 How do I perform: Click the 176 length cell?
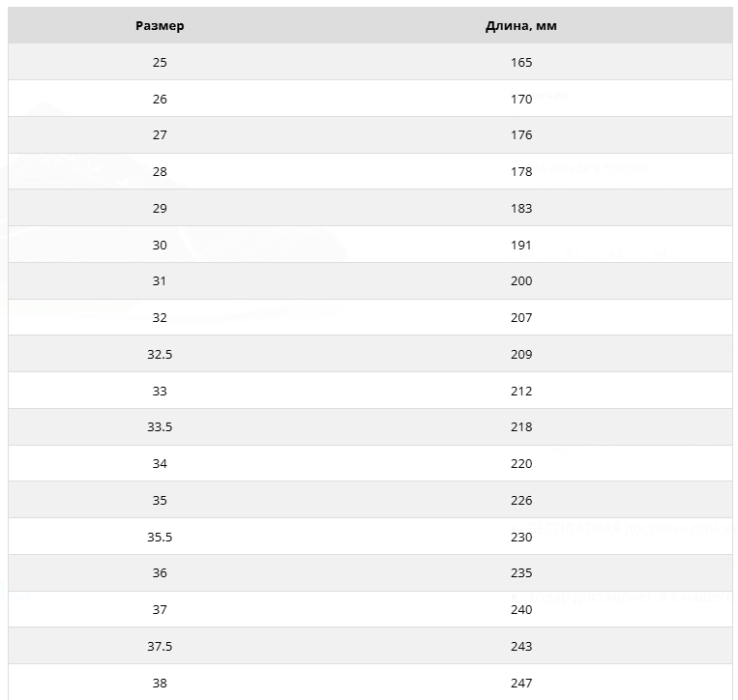coord(521,135)
